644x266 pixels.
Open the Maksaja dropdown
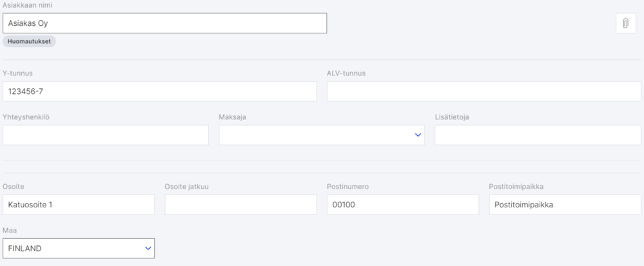click(322, 135)
